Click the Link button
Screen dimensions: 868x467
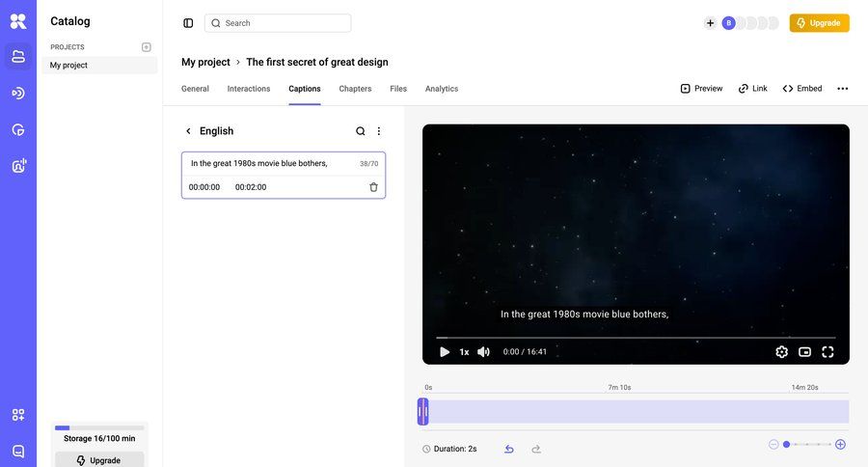click(x=753, y=89)
